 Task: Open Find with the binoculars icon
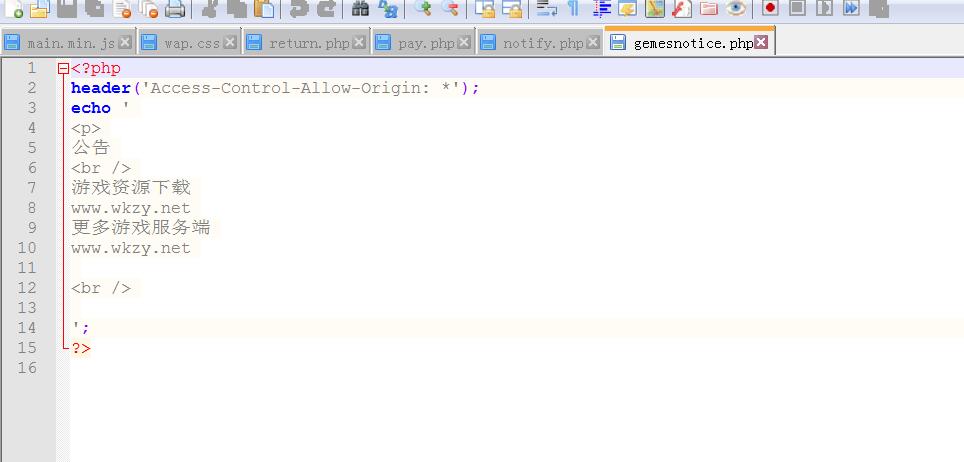pos(361,9)
